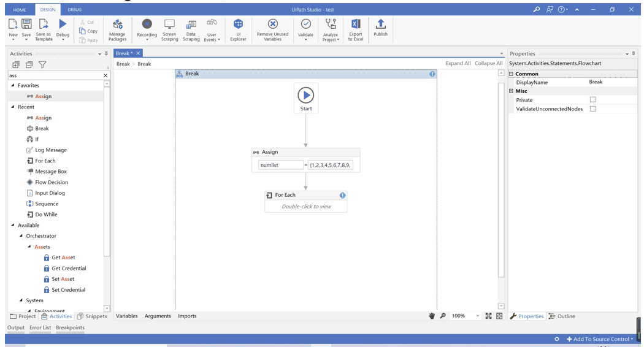
Task: Collapse the Orchestrator node
Action: (21, 235)
